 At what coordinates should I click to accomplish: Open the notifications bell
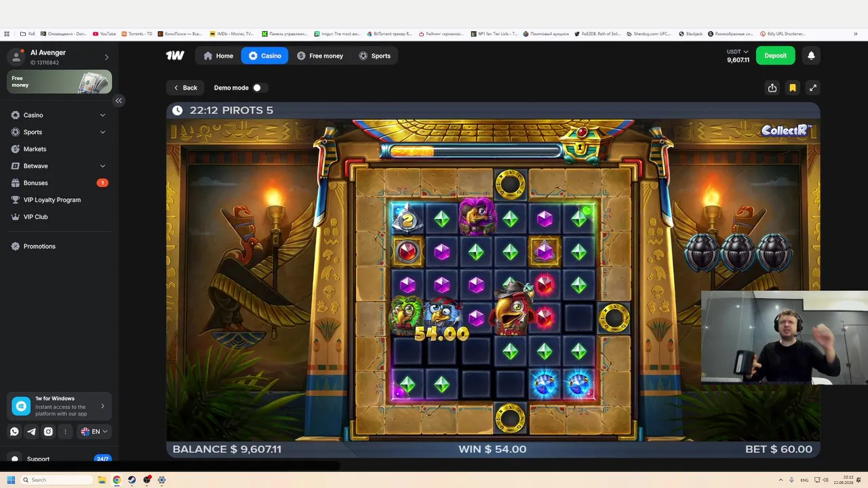(x=811, y=56)
